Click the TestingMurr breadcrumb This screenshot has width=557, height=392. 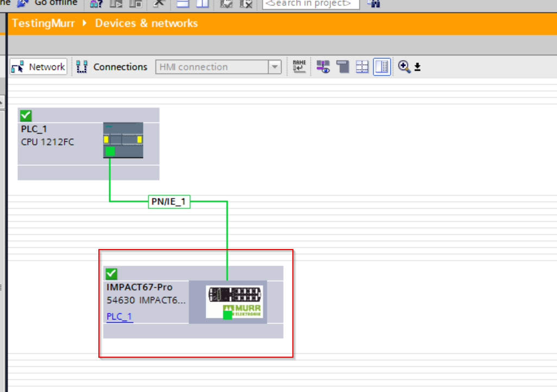coord(43,23)
